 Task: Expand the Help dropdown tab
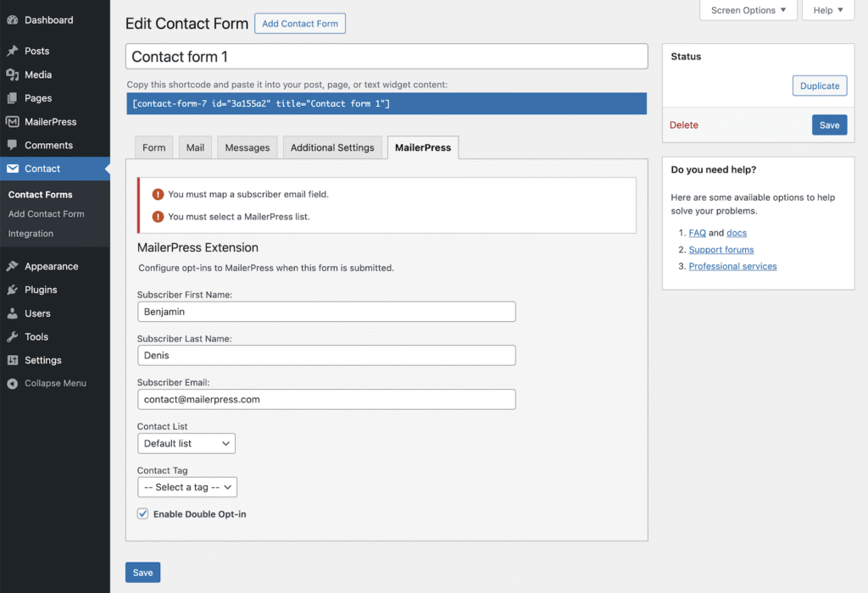coord(828,10)
